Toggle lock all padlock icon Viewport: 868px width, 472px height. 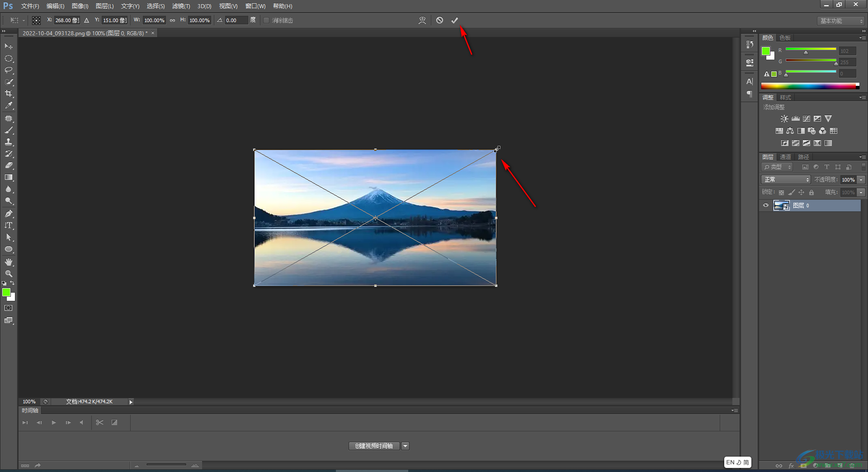(x=811, y=192)
